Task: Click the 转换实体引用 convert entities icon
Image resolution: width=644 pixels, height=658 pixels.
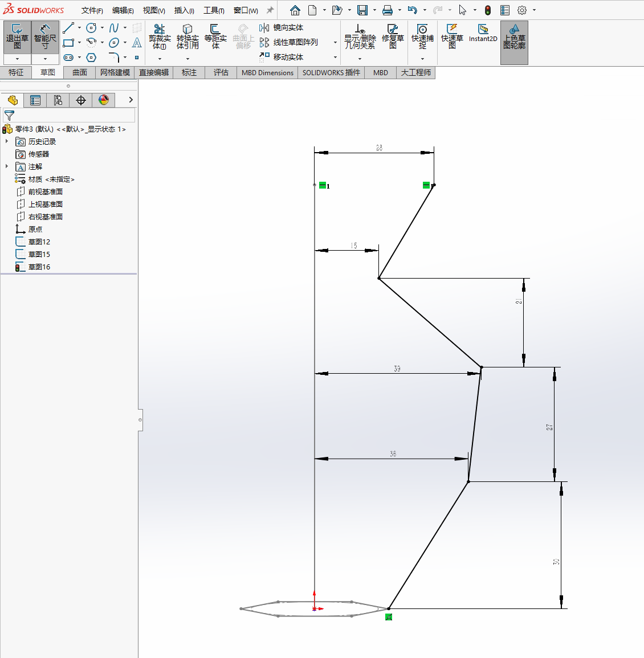Action: (188, 36)
